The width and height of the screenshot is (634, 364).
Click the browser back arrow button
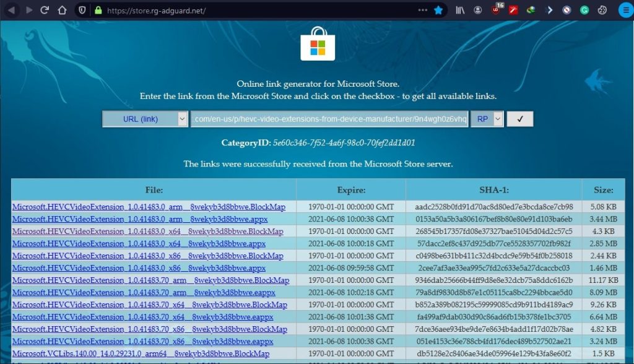click(11, 10)
